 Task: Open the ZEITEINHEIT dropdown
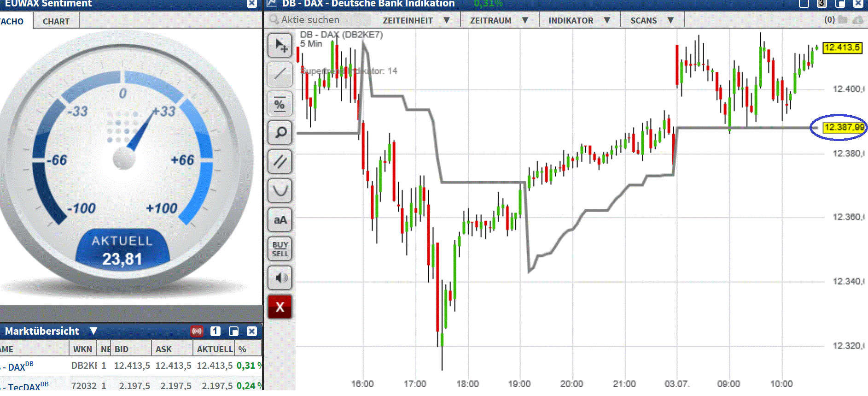pyautogui.click(x=416, y=20)
